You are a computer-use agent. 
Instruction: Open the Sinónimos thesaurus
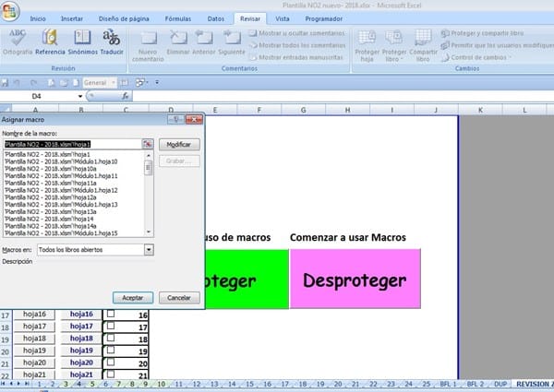pos(82,42)
